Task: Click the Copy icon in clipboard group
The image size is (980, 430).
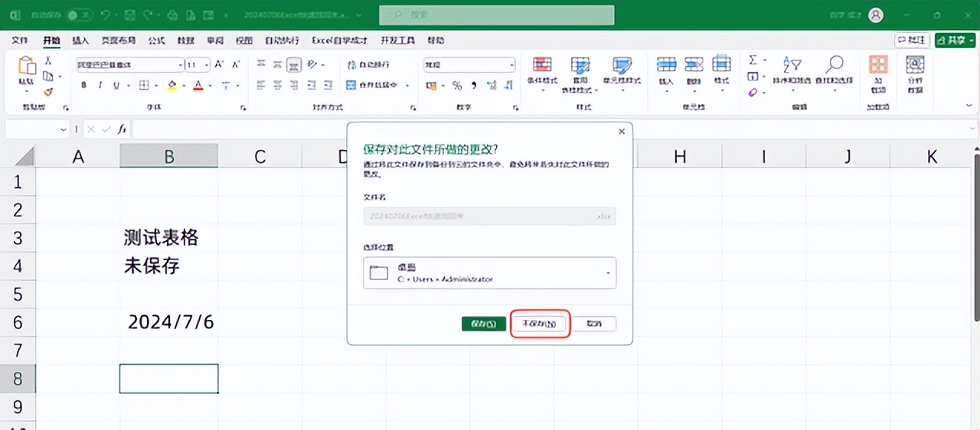Action: (x=48, y=76)
